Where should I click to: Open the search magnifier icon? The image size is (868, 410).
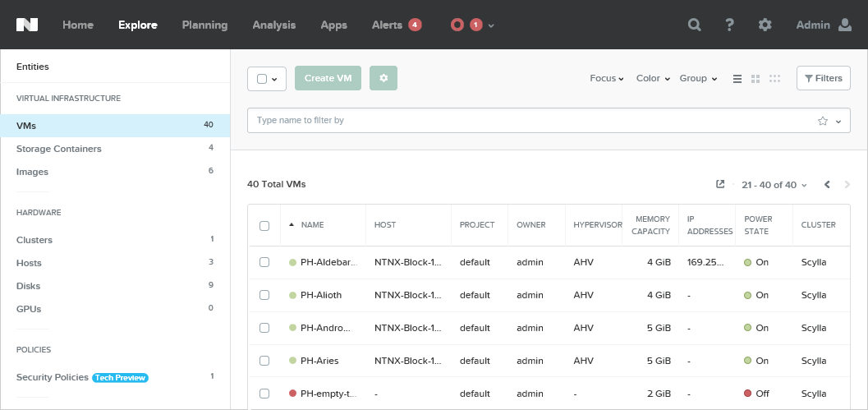point(694,25)
